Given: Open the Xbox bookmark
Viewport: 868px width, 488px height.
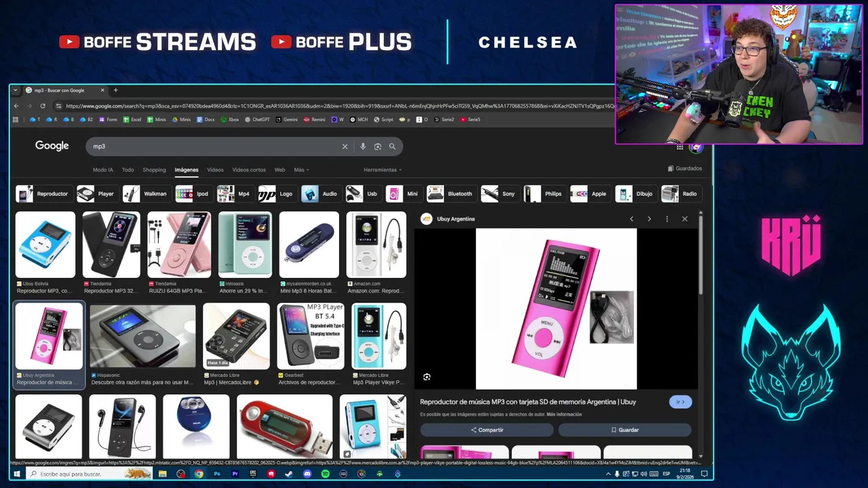Looking at the screenshot, I should (230, 119).
